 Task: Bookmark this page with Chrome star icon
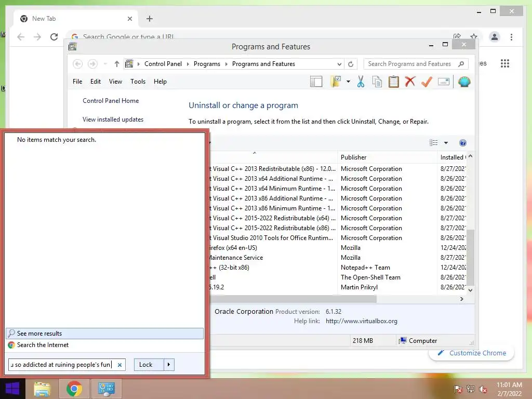pyautogui.click(x=474, y=36)
